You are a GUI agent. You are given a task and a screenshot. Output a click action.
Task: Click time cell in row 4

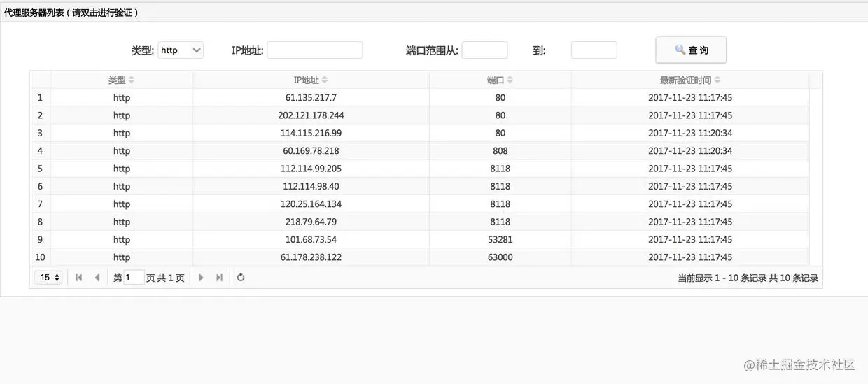pos(690,151)
